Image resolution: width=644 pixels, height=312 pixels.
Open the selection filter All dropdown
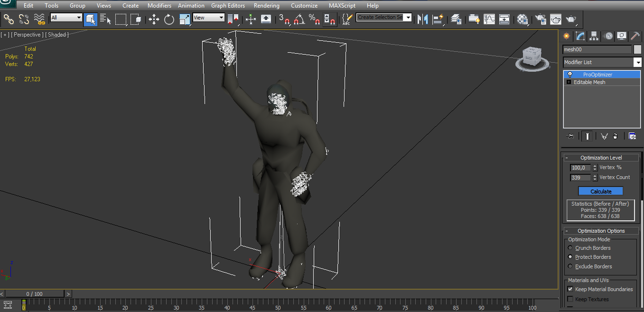[x=66, y=18]
